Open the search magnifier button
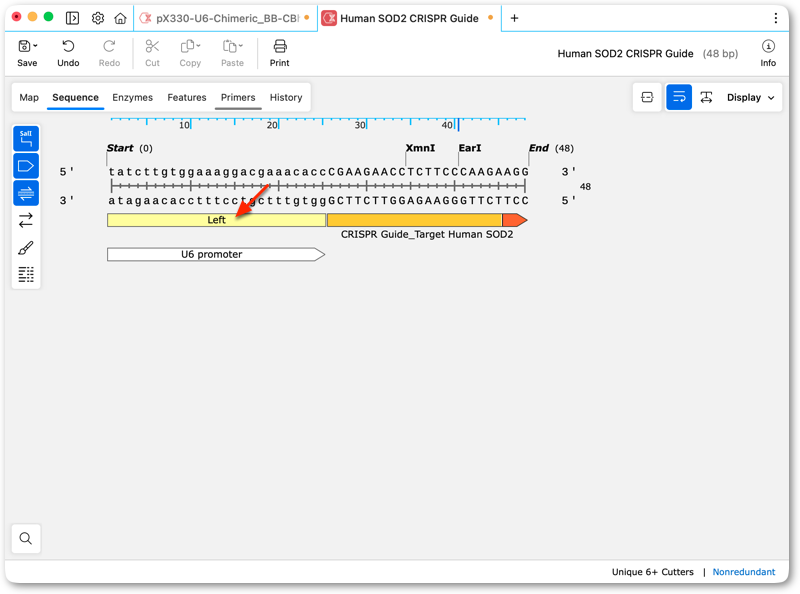The width and height of the screenshot is (800, 594). [26, 538]
